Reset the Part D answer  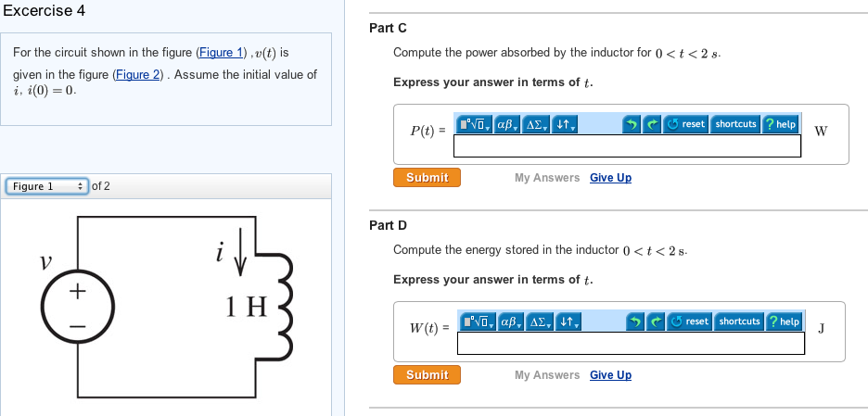click(689, 321)
